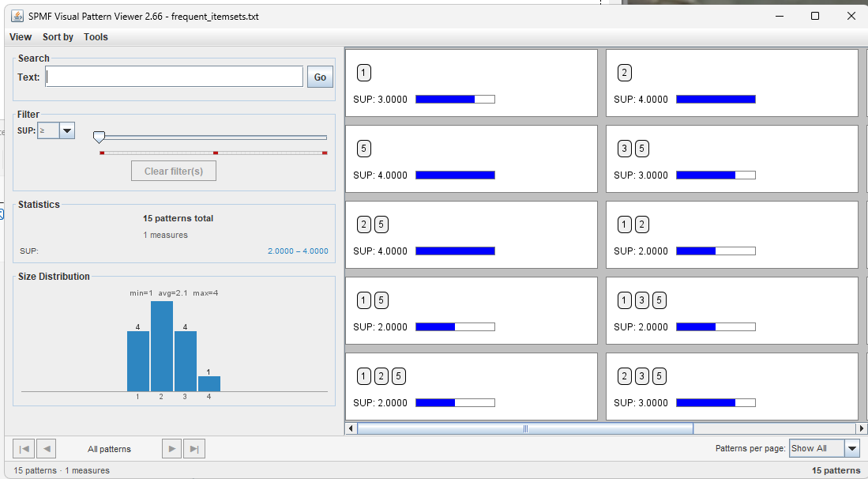Click the Search Text input field
The width and height of the screenshot is (868, 479).
(x=175, y=77)
